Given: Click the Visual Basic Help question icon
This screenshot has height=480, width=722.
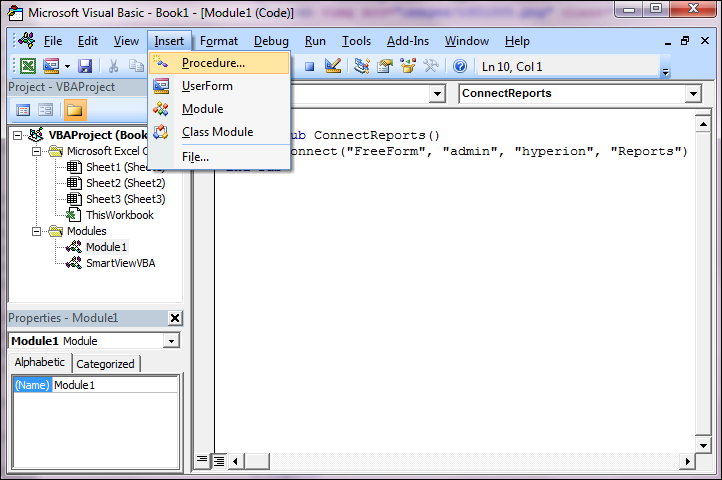Looking at the screenshot, I should click(x=460, y=66).
